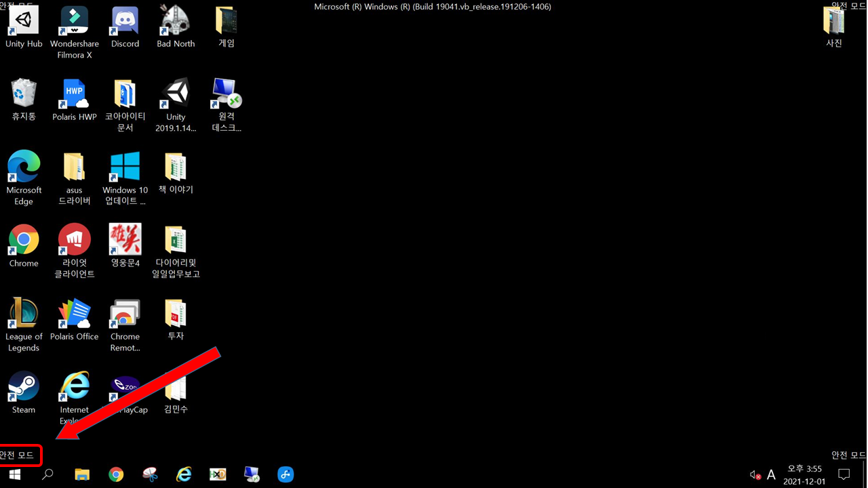
Task: Select the Polaris Office desktop icon
Action: coord(75,320)
